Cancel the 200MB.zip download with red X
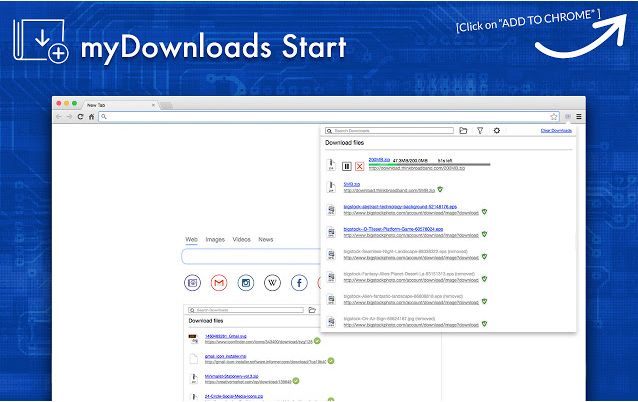The height and width of the screenshot is (402, 638). [x=359, y=166]
